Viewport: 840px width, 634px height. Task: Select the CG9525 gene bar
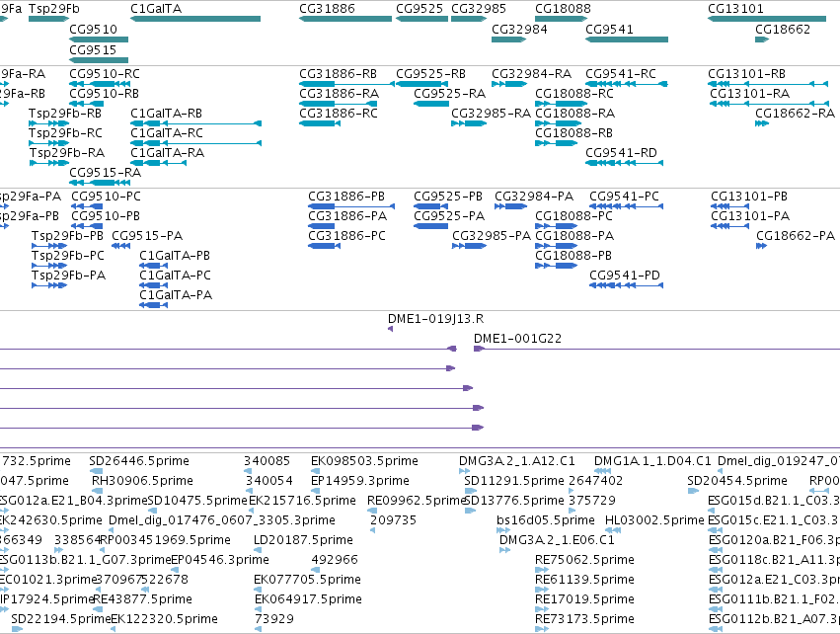coord(421,19)
